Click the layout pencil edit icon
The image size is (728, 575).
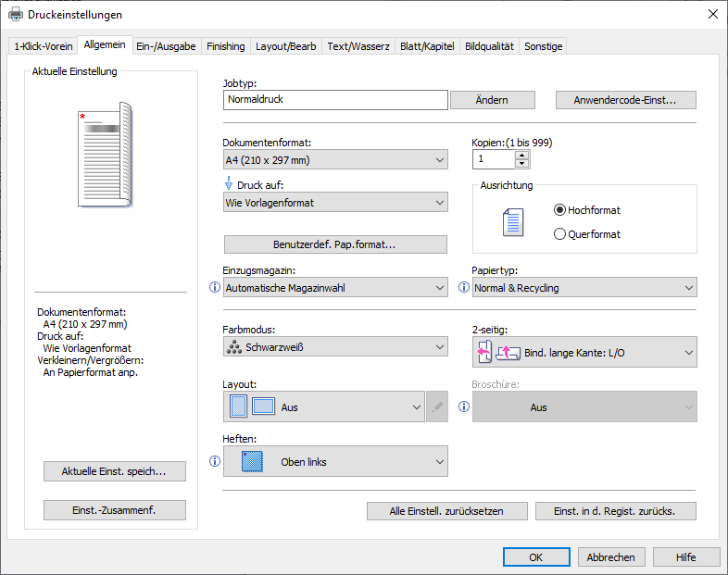point(437,406)
